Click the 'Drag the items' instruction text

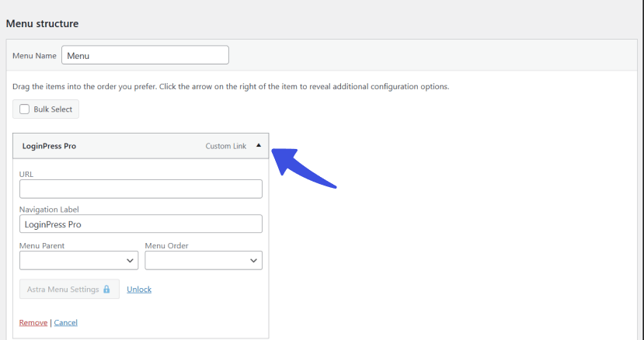231,87
